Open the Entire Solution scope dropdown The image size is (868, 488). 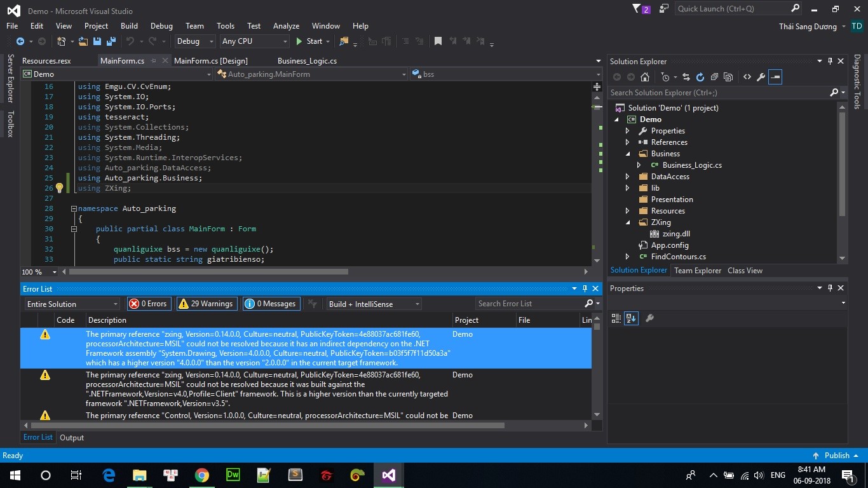click(72, 304)
